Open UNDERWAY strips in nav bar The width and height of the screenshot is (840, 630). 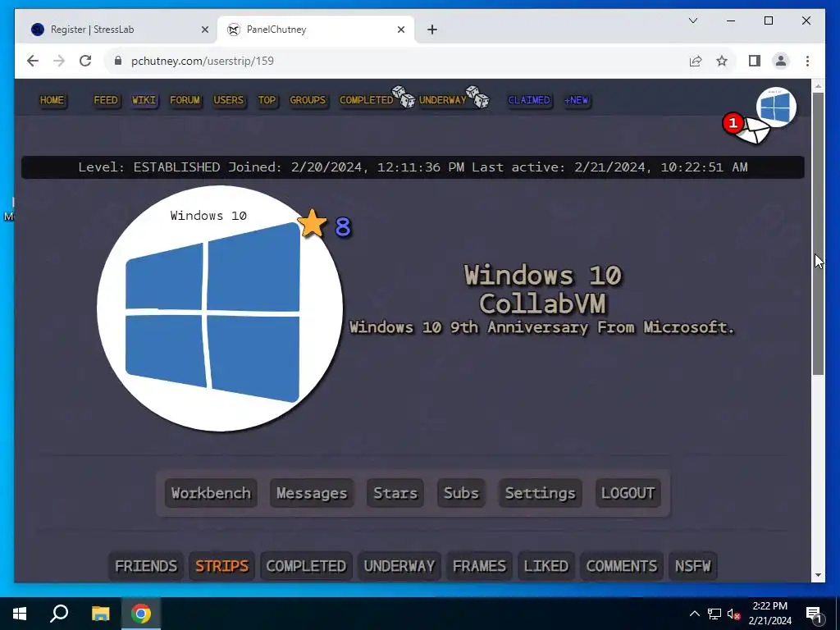click(x=442, y=100)
